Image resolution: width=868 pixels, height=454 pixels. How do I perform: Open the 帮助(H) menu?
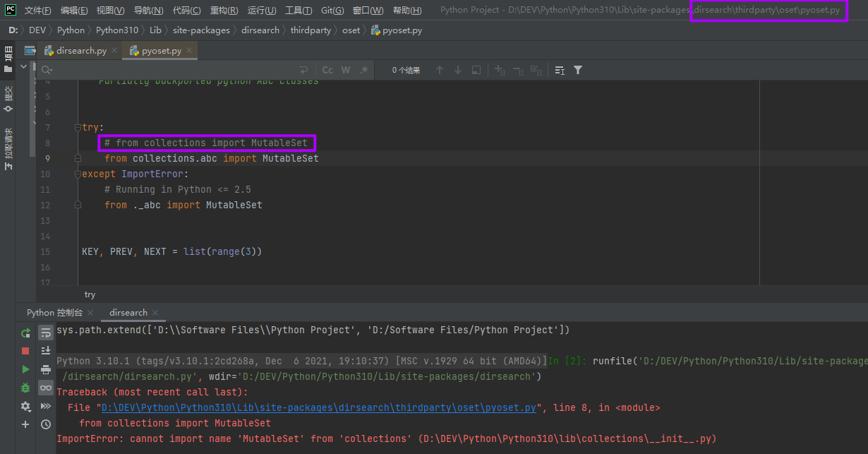point(407,11)
